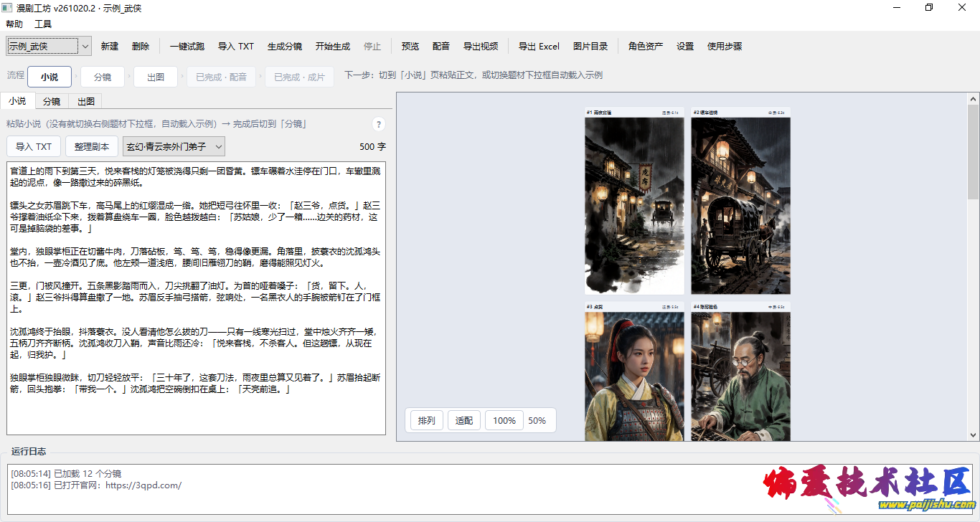This screenshot has height=522, width=980.
Task: Open 角色资产 from the toolbar
Action: [x=646, y=47]
